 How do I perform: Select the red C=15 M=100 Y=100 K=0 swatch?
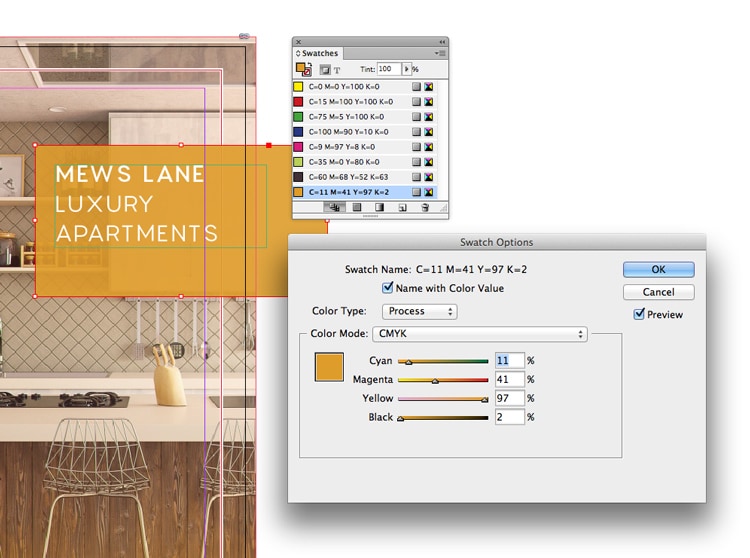click(364, 102)
